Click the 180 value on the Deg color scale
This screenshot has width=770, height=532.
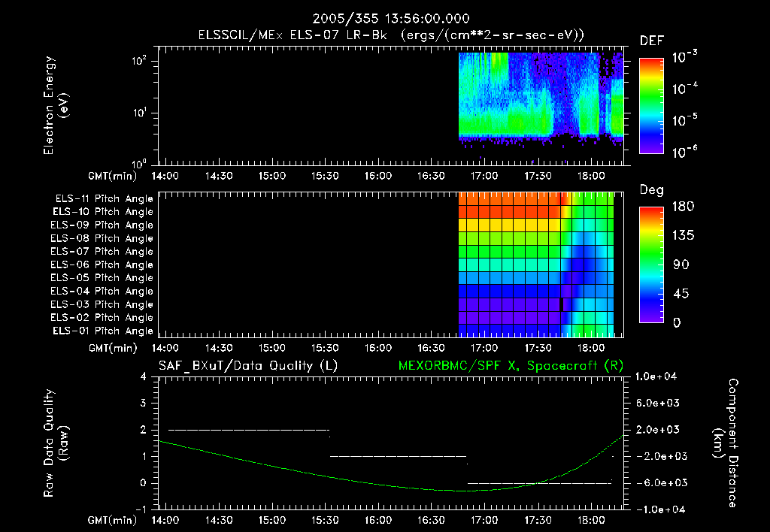(x=683, y=207)
